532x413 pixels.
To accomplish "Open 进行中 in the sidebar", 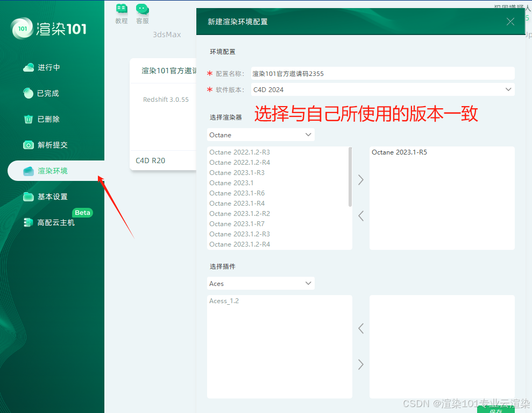I will 49,67.
